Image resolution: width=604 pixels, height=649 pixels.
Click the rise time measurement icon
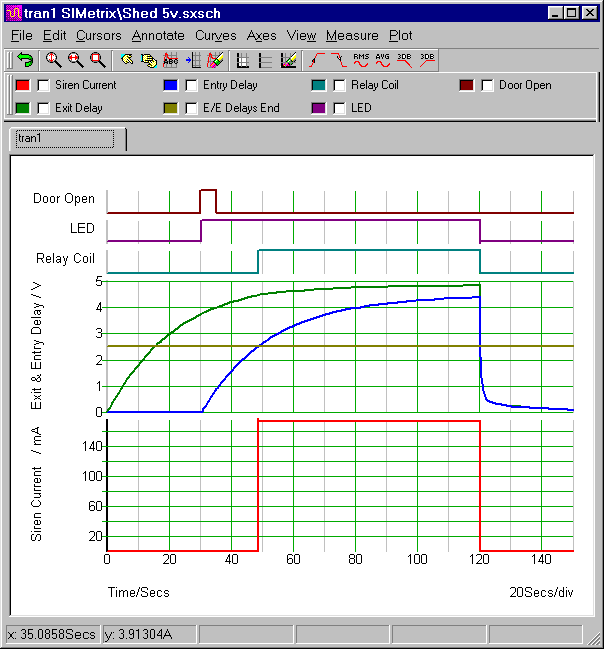[x=317, y=60]
